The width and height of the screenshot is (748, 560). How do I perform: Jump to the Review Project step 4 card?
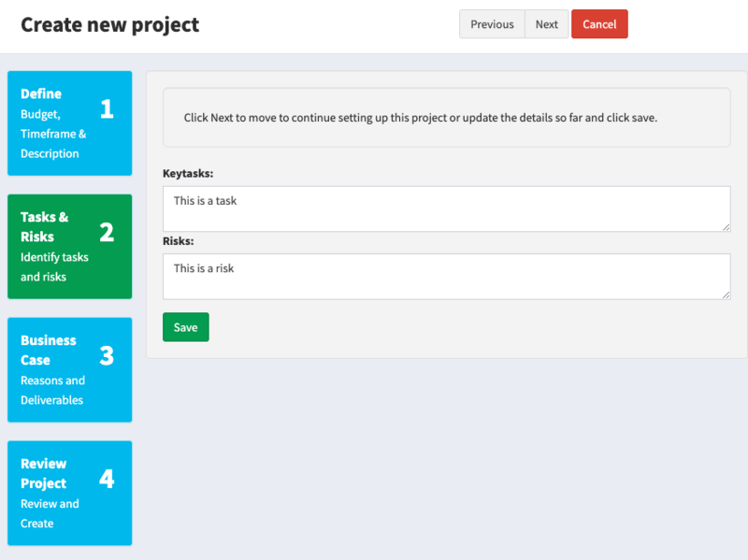click(69, 494)
